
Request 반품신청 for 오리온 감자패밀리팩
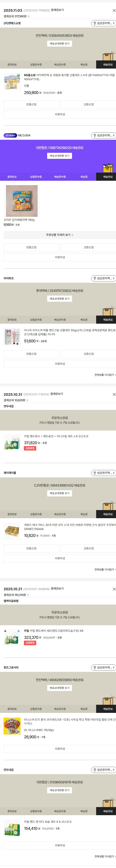[x=31, y=247]
